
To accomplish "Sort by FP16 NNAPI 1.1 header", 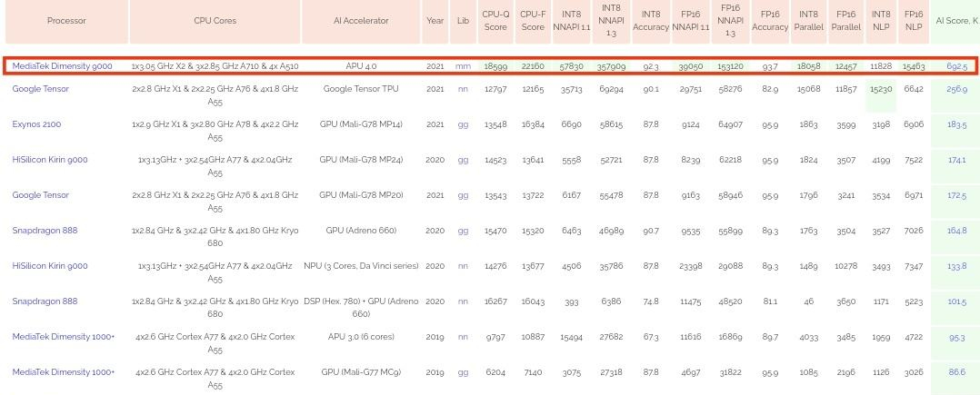I will 691,21.
